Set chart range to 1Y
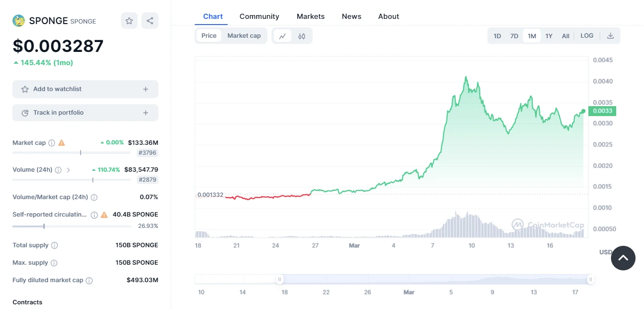This screenshot has width=644, height=310. tap(549, 36)
